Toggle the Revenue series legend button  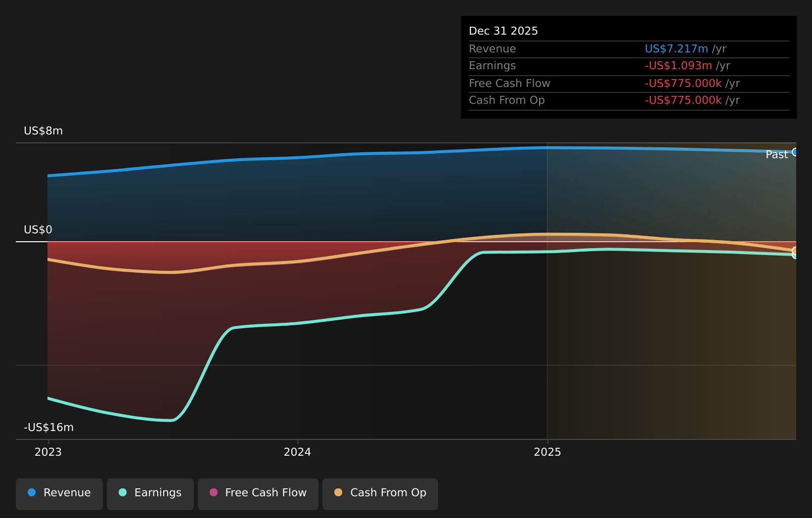tap(59, 494)
